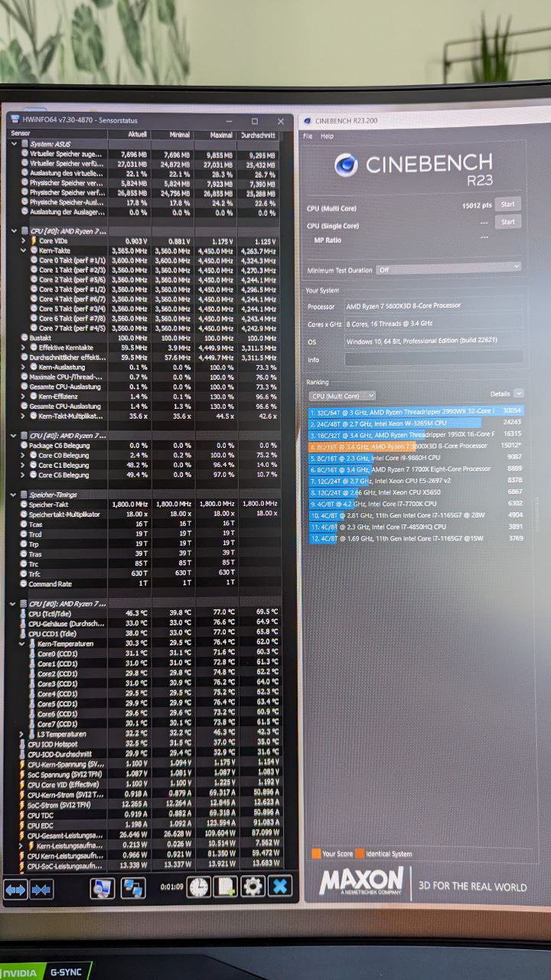
Task: Open the sensor search monitor icon in HWiNFO
Action: click(x=102, y=888)
